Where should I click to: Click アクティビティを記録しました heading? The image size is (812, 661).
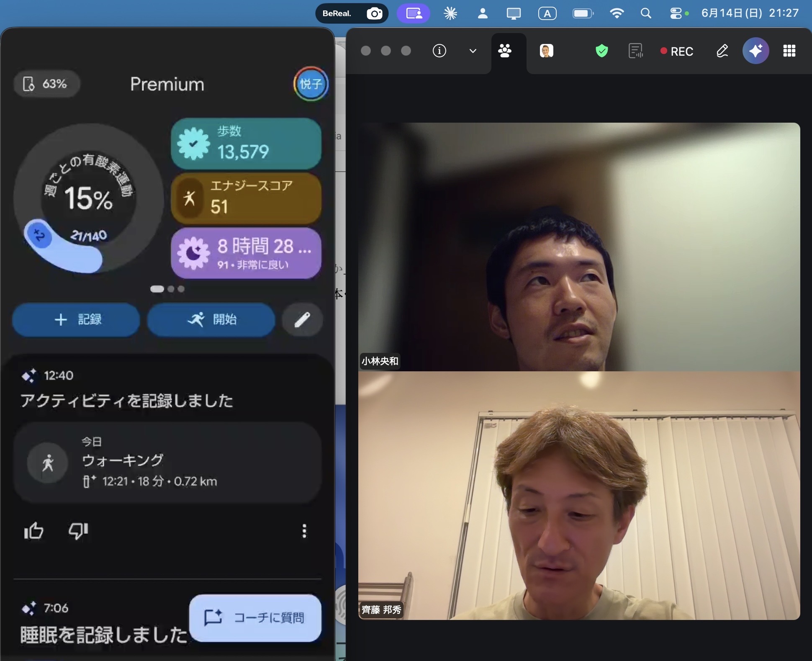(126, 401)
